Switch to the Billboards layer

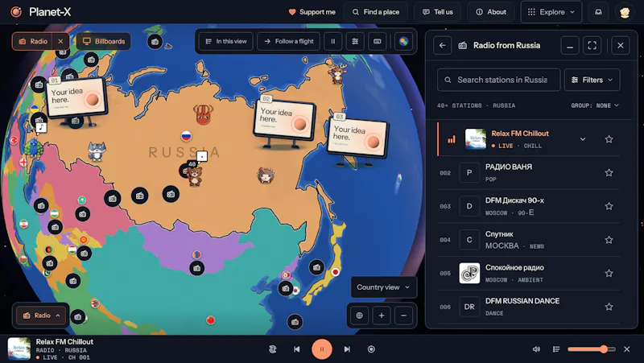[104, 41]
